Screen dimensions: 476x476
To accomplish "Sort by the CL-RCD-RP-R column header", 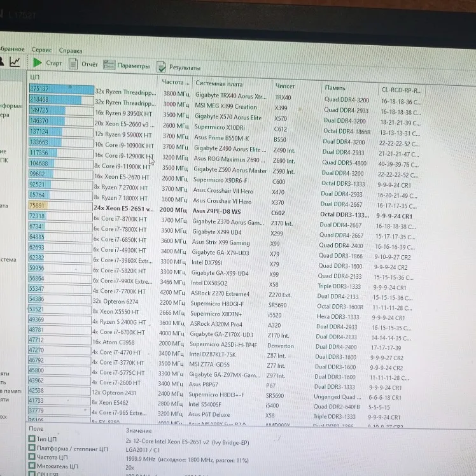I will pos(402,90).
